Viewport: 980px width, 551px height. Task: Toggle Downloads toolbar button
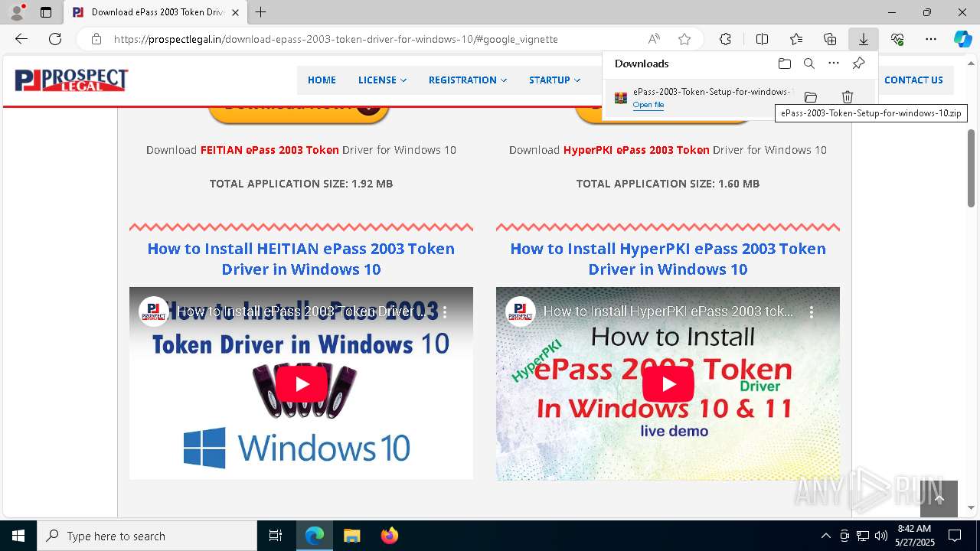pyautogui.click(x=864, y=39)
